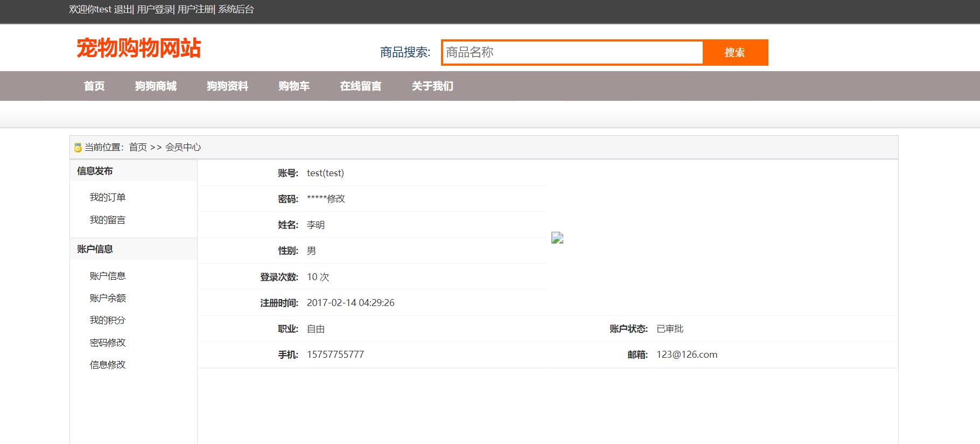Screen dimensions: 980x444
Task: Open 我的积分 in the sidebar
Action: 108,320
